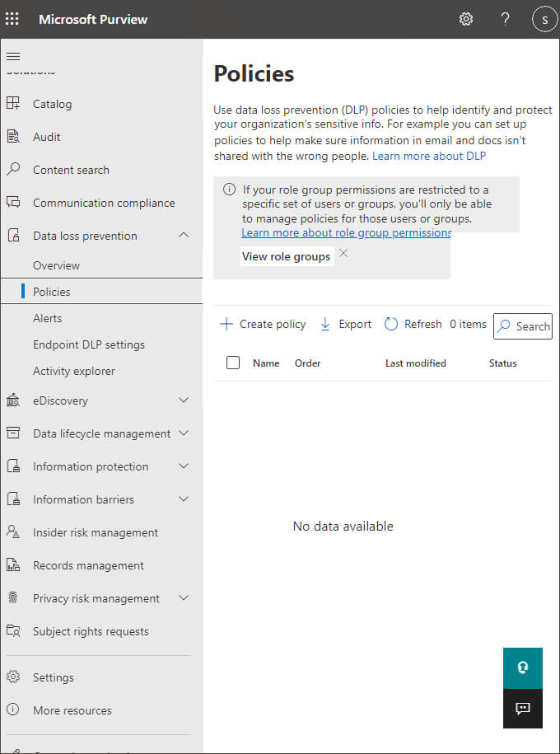The height and width of the screenshot is (754, 560).
Task: Select the Policies nav item
Action: [x=101, y=292]
